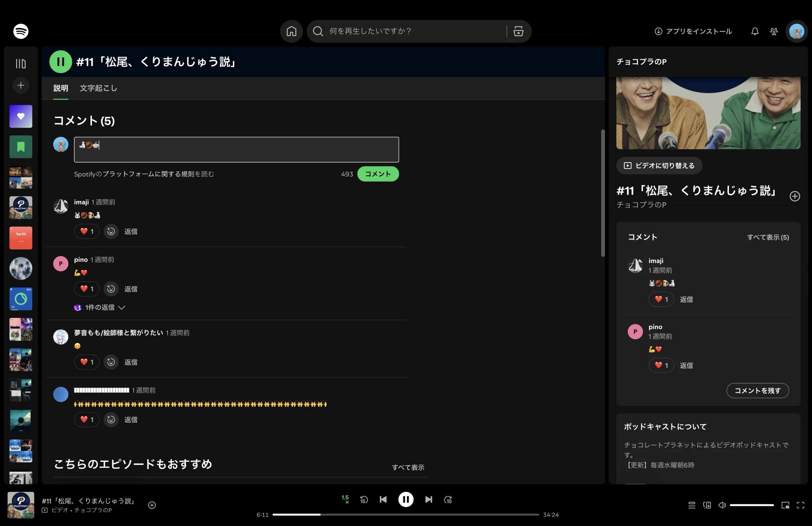The image size is (812, 526).
Task: Seek on the playback progress bar
Action: pyautogui.click(x=406, y=514)
